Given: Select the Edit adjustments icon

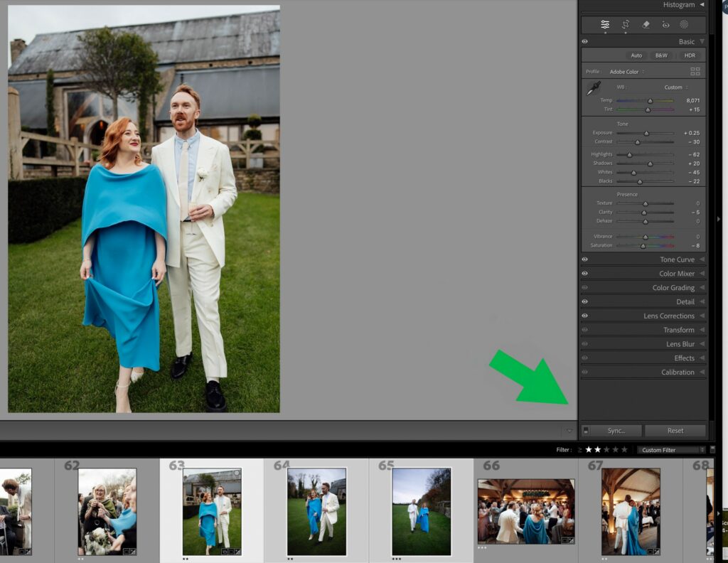Looking at the screenshot, I should pos(606,24).
